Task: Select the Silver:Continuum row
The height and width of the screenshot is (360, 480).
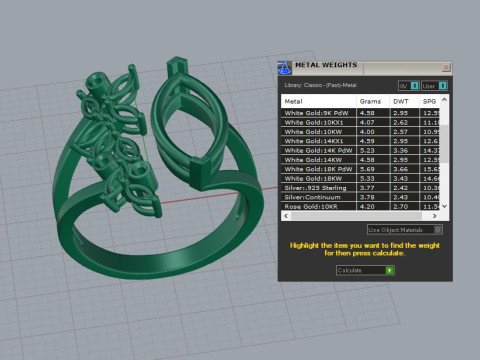Action: pos(360,197)
